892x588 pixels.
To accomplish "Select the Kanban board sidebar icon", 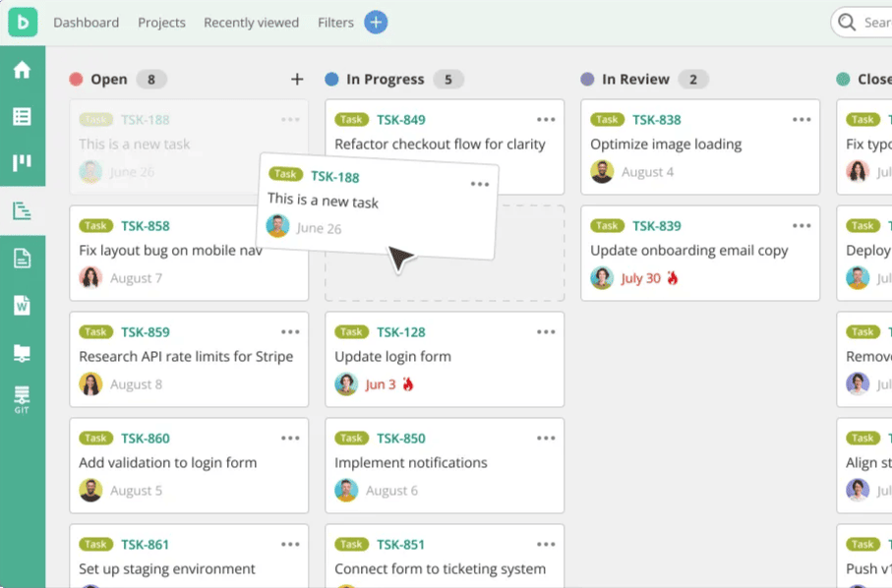I will [22, 163].
